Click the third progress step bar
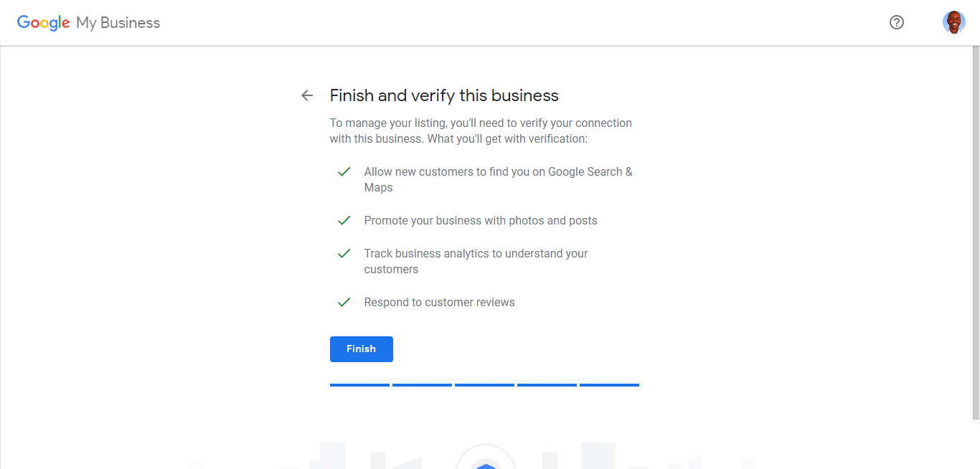Image resolution: width=980 pixels, height=469 pixels. coord(484,385)
